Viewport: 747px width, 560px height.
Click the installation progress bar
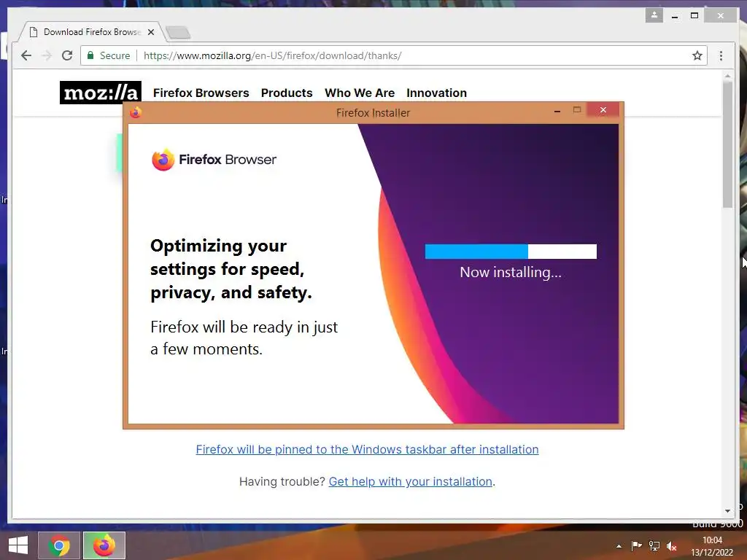click(x=511, y=252)
